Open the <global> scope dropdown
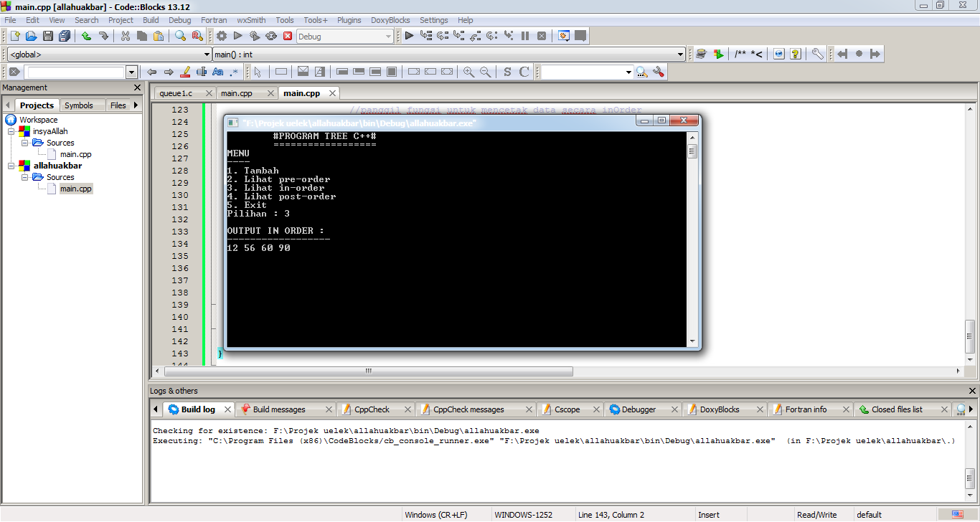980x522 pixels. (x=207, y=54)
